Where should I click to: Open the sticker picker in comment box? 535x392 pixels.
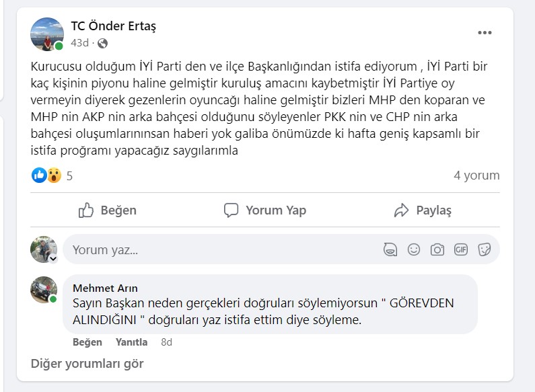click(x=484, y=250)
